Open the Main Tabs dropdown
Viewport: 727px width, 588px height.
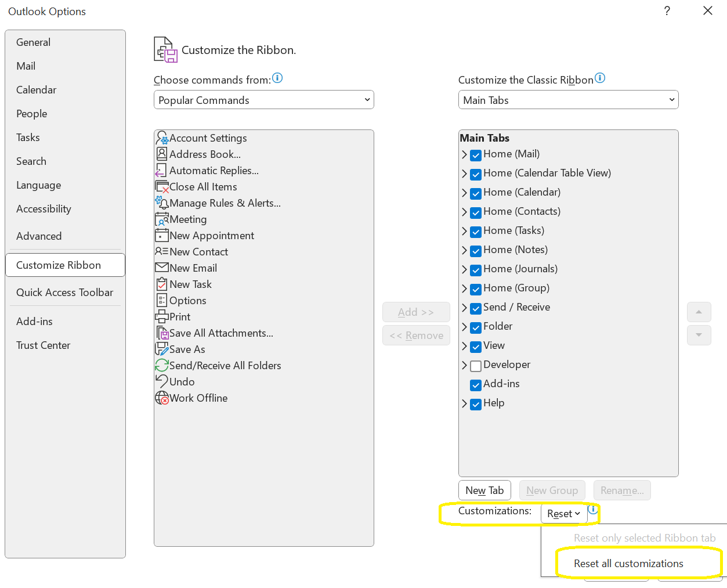tap(567, 99)
